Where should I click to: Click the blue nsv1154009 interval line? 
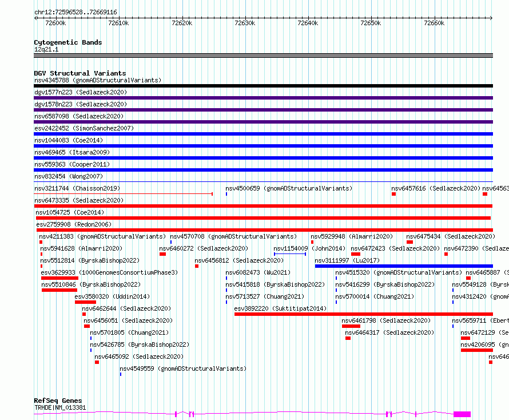pos(290,254)
